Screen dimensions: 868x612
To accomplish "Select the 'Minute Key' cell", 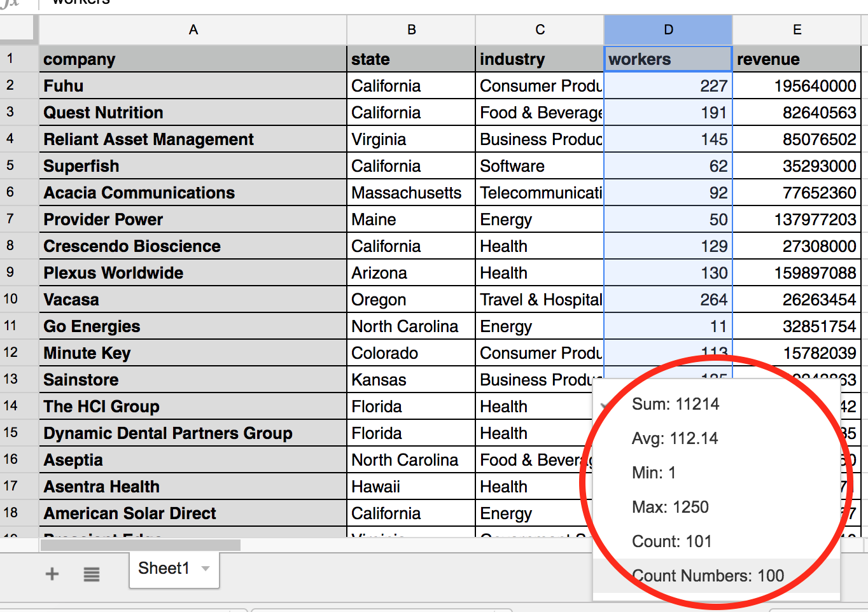I will click(193, 353).
